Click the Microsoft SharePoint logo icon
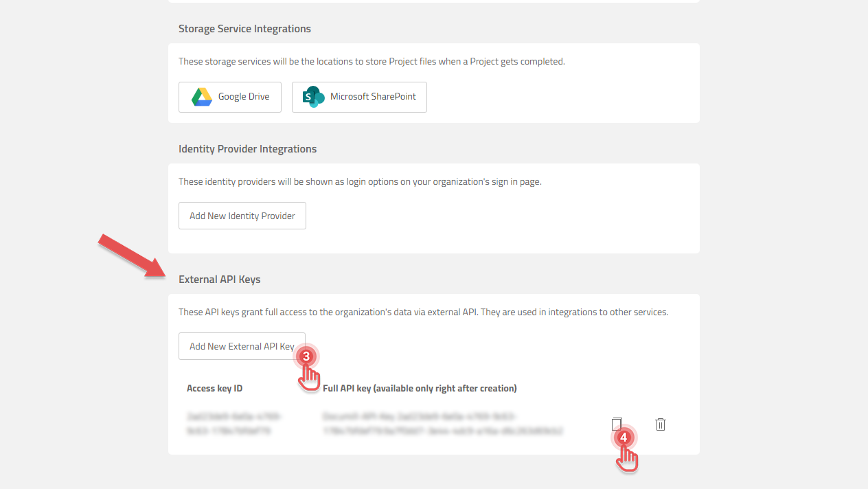This screenshot has height=489, width=868. (x=314, y=97)
